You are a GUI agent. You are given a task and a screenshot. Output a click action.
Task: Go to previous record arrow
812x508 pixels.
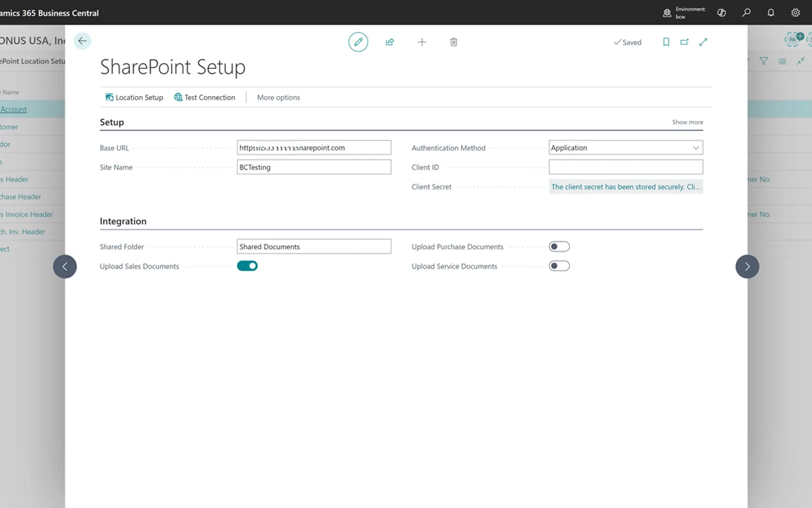pos(65,267)
